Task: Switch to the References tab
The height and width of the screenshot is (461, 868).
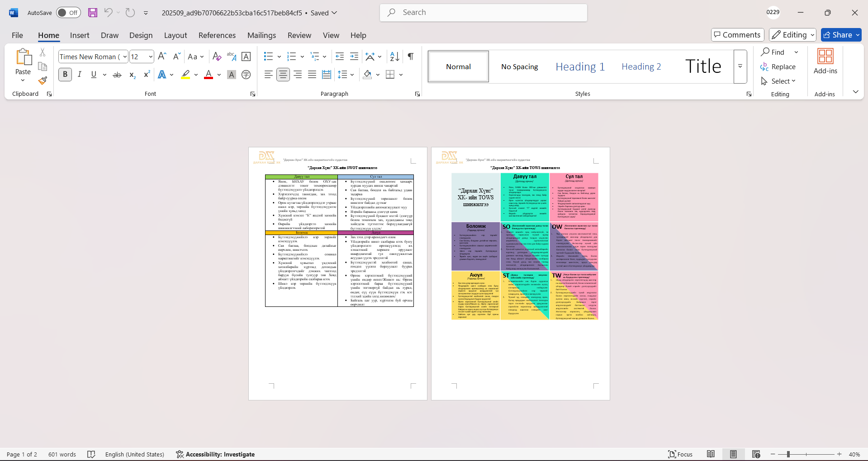Action: coord(217,35)
